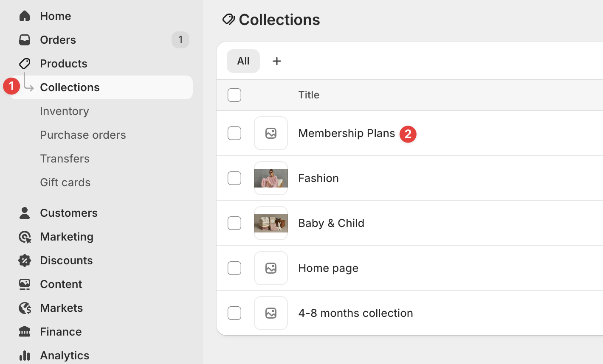The height and width of the screenshot is (364, 603).
Task: Click the Baby & Child collection thumbnail
Action: 271,223
